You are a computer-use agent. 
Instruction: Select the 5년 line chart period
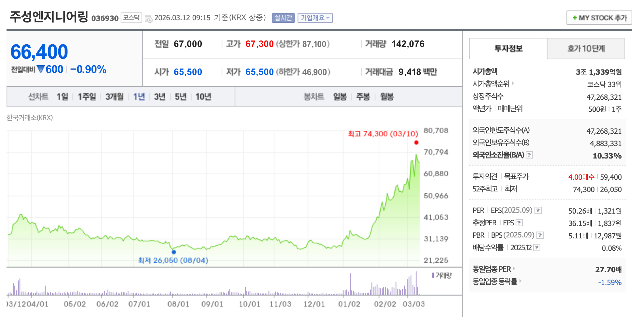tap(181, 97)
